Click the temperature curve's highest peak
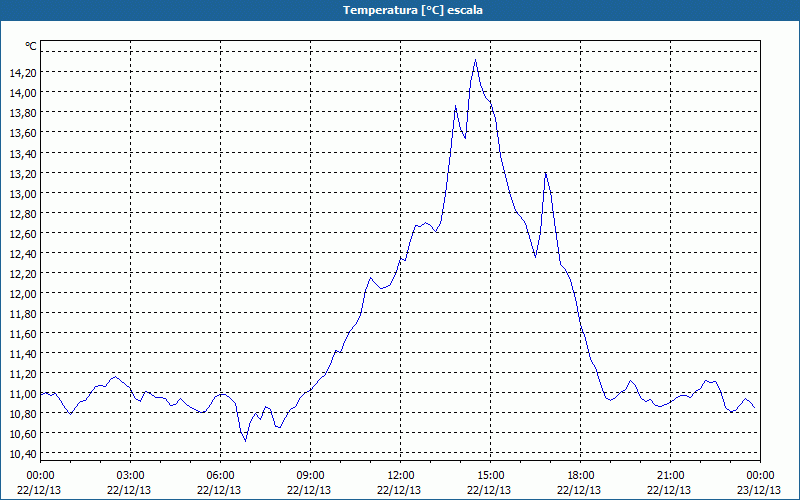 [x=475, y=60]
